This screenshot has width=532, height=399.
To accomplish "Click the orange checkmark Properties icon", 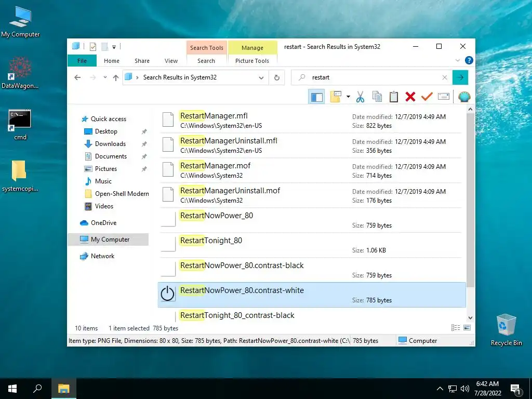I will point(427,97).
